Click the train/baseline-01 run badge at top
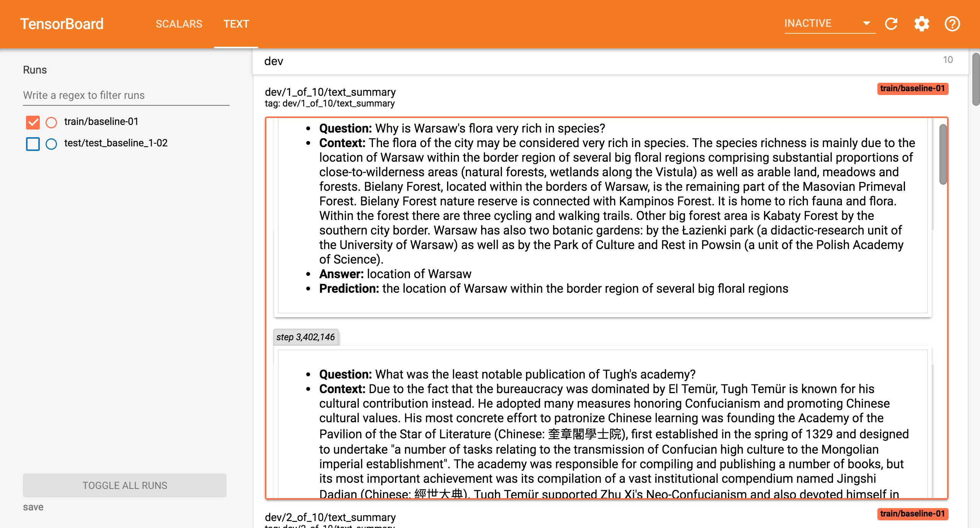The width and height of the screenshot is (980, 528). click(x=912, y=89)
